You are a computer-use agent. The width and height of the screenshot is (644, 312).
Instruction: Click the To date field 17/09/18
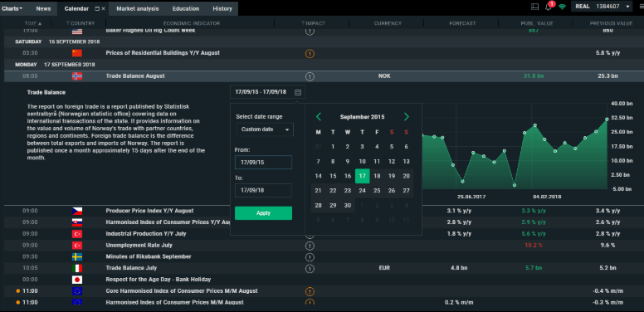click(263, 191)
